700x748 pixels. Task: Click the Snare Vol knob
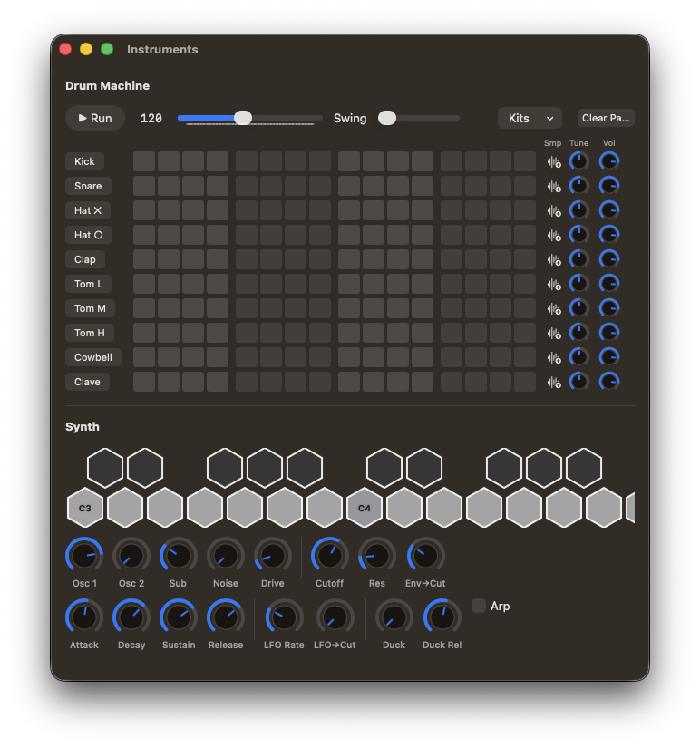(x=609, y=186)
